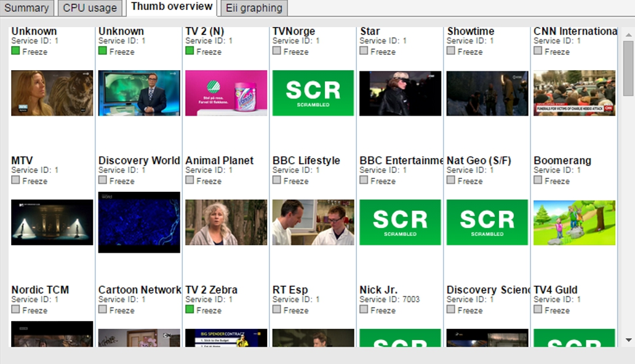Select the Thumb overview tab
Viewport: 635px width, 364px height.
pyautogui.click(x=172, y=7)
